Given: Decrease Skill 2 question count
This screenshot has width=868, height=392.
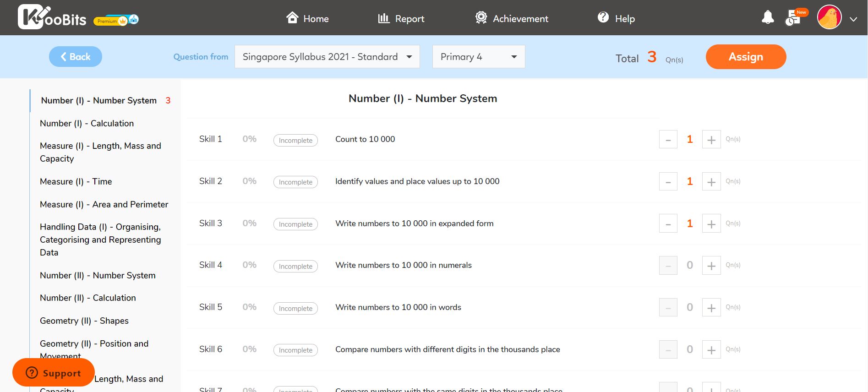Looking at the screenshot, I should [668, 182].
